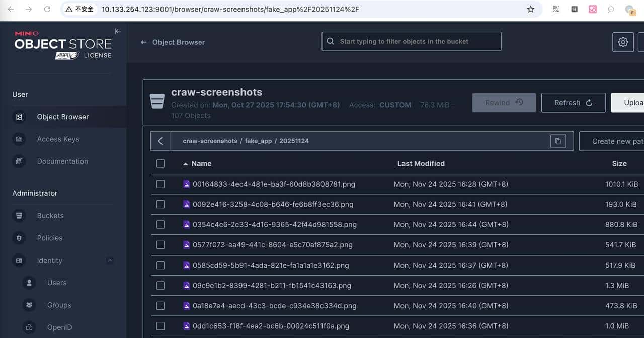This screenshot has height=338, width=644.
Task: Open Object Browser in sidebar
Action: [63, 117]
